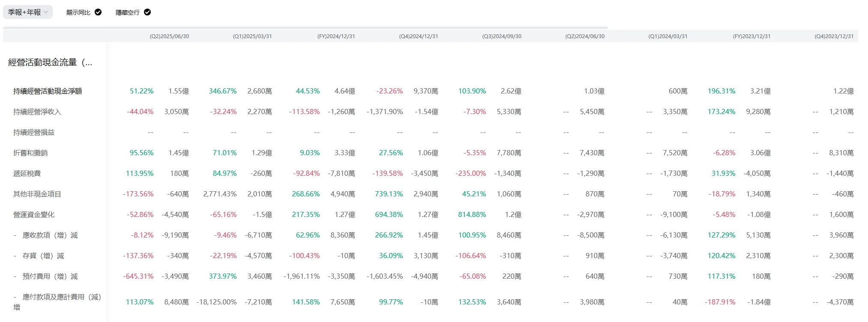The width and height of the screenshot is (868, 322).
Task: Open the 持續經營活動現金淨額 row label
Action: (x=48, y=91)
